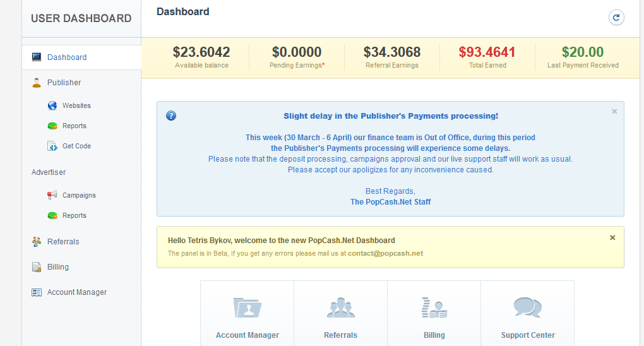Screen dimensions: 644x346
Task: Click the Account Manager card icon in sidebar
Action: tap(37, 292)
